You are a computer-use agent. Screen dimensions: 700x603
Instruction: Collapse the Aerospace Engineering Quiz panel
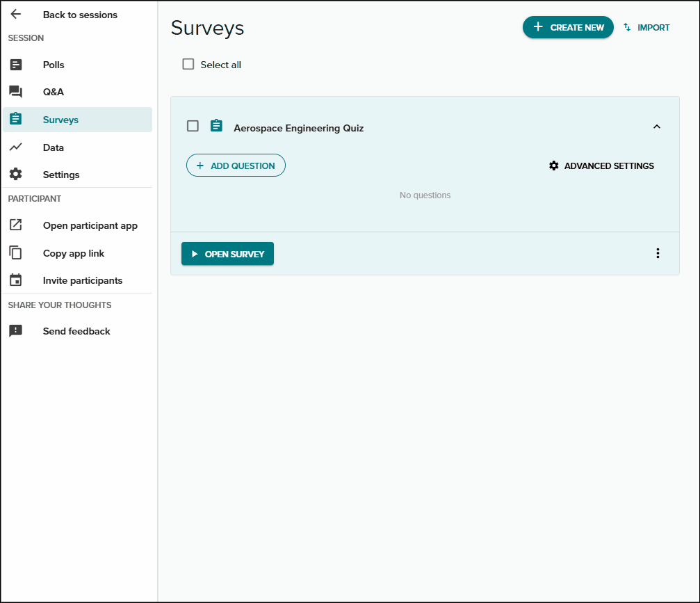[657, 127]
